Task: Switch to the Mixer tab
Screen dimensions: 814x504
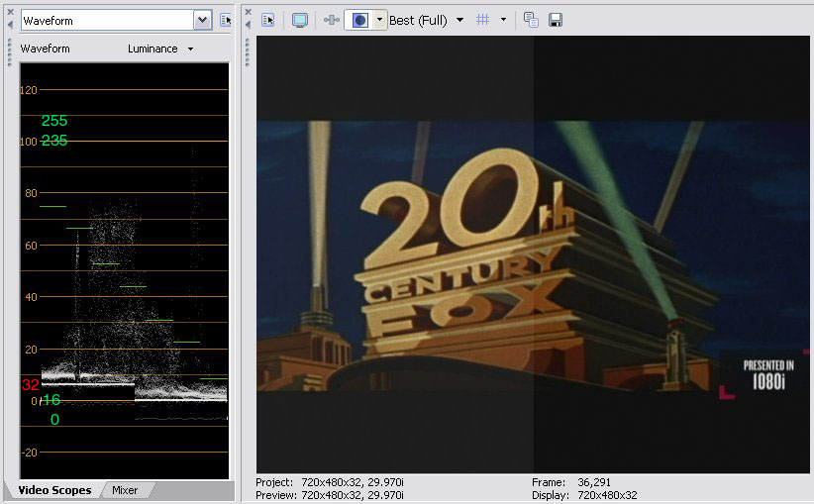Action: 125,490
